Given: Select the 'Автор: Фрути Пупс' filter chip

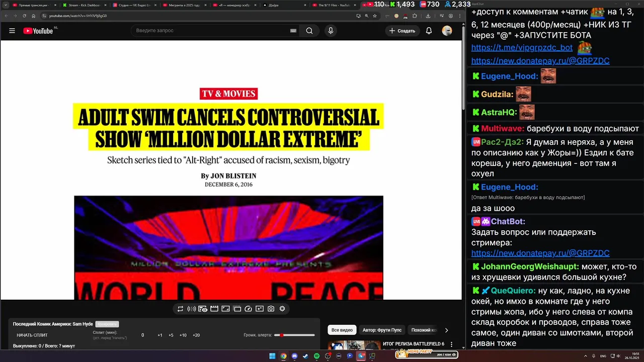Looking at the screenshot, I should (382, 330).
